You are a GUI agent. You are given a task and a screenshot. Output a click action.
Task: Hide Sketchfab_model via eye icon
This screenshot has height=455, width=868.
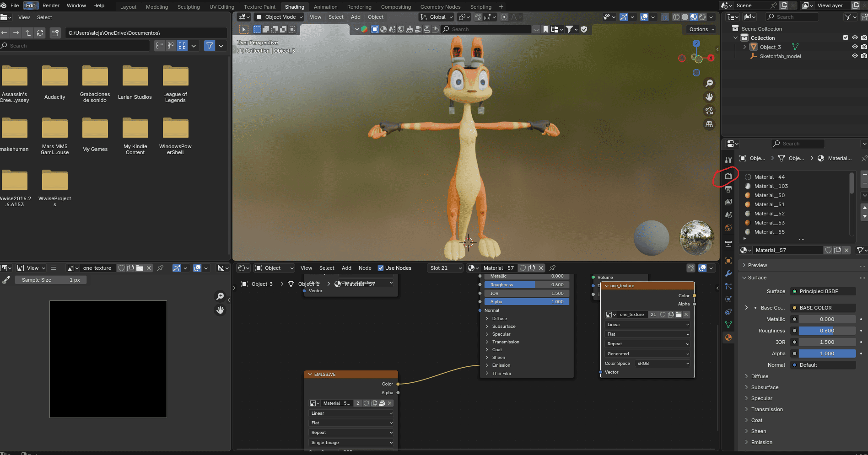point(855,56)
